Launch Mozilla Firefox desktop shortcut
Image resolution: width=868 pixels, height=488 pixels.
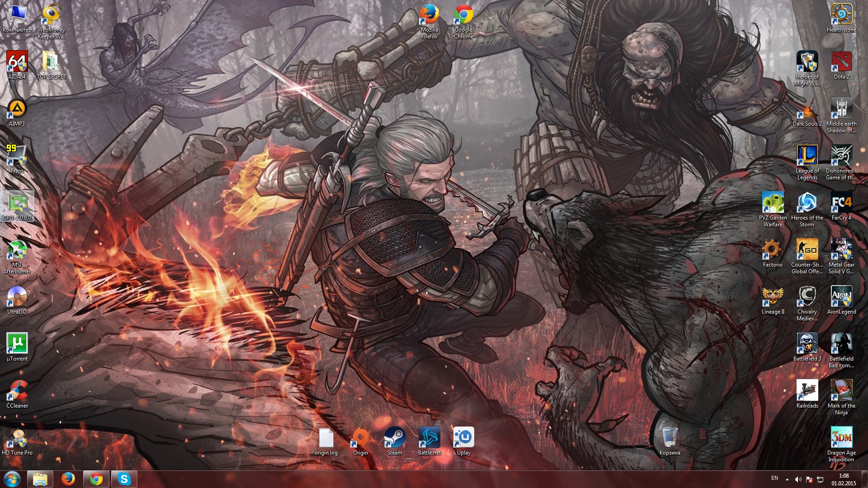coord(429,22)
